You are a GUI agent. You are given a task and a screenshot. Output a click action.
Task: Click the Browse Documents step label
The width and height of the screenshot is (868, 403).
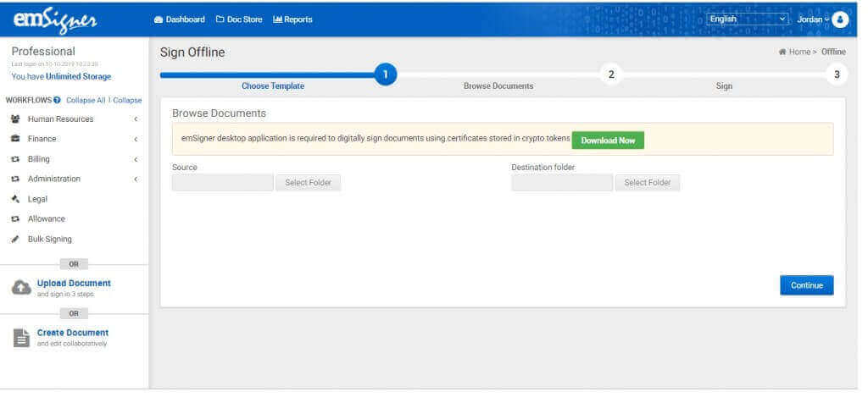coord(498,86)
